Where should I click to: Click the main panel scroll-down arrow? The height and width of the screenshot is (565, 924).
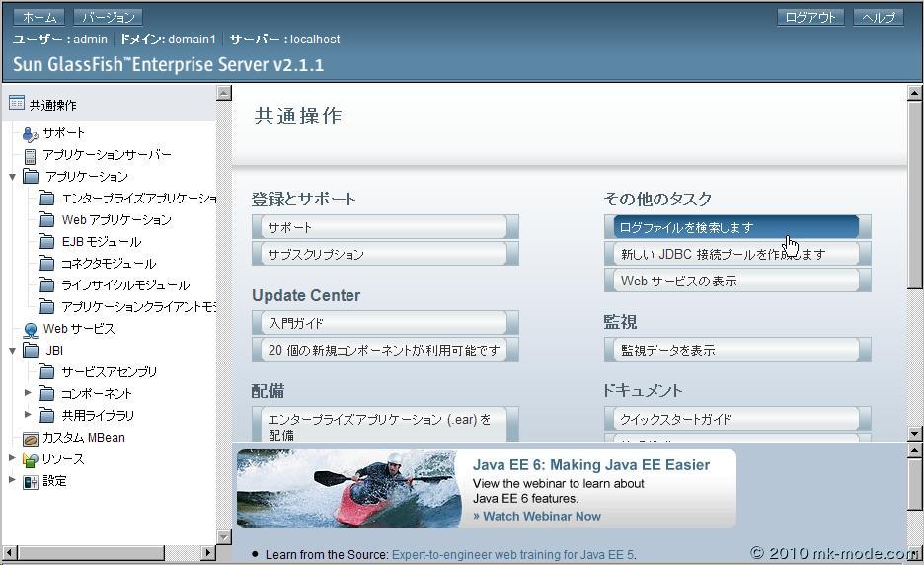pyautogui.click(x=914, y=433)
